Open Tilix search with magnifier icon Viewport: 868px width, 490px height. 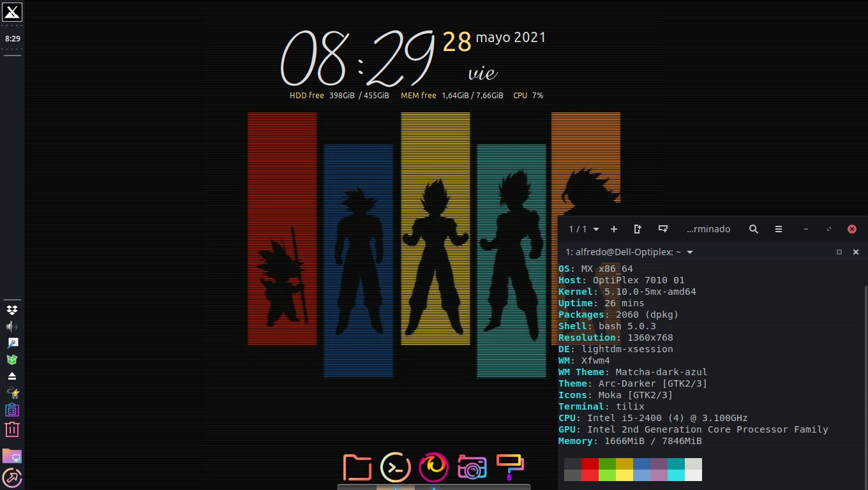click(754, 229)
